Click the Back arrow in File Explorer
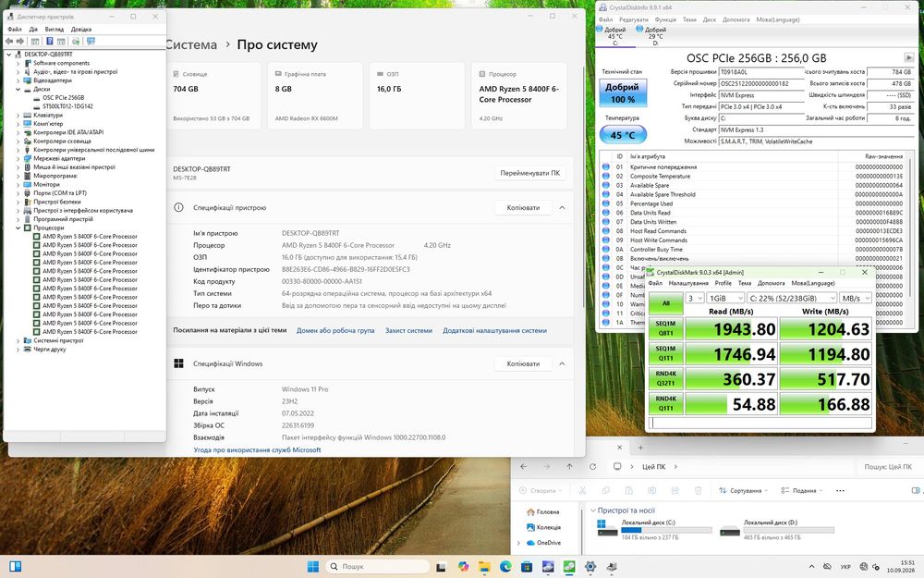Image resolution: width=924 pixels, height=578 pixels. point(523,466)
